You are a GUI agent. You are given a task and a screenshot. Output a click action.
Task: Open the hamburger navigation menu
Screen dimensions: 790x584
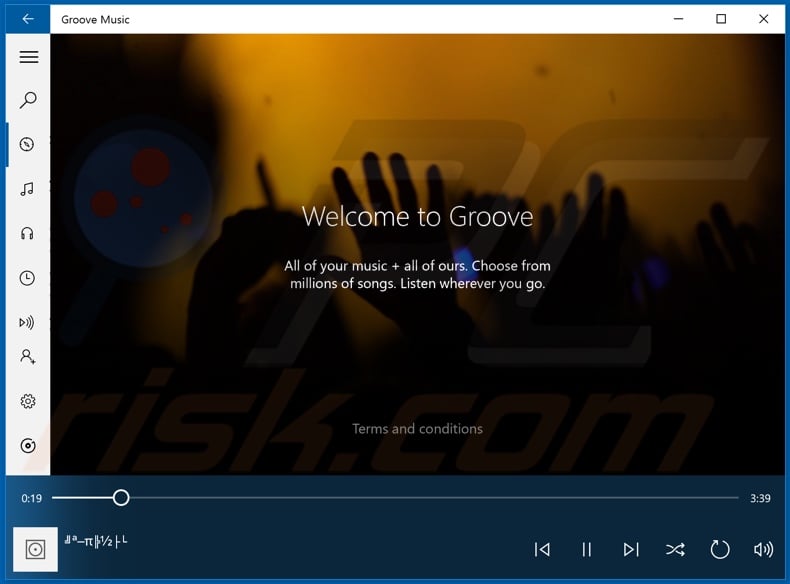(28, 57)
